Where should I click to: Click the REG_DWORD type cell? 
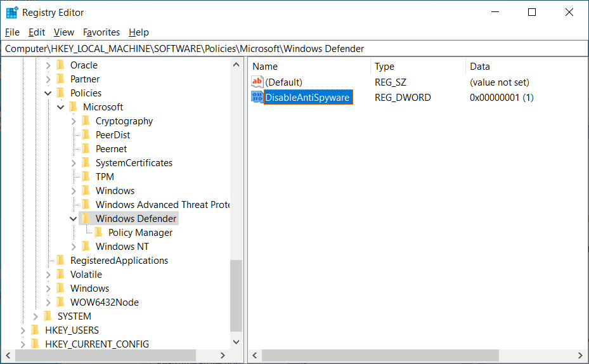coord(403,98)
